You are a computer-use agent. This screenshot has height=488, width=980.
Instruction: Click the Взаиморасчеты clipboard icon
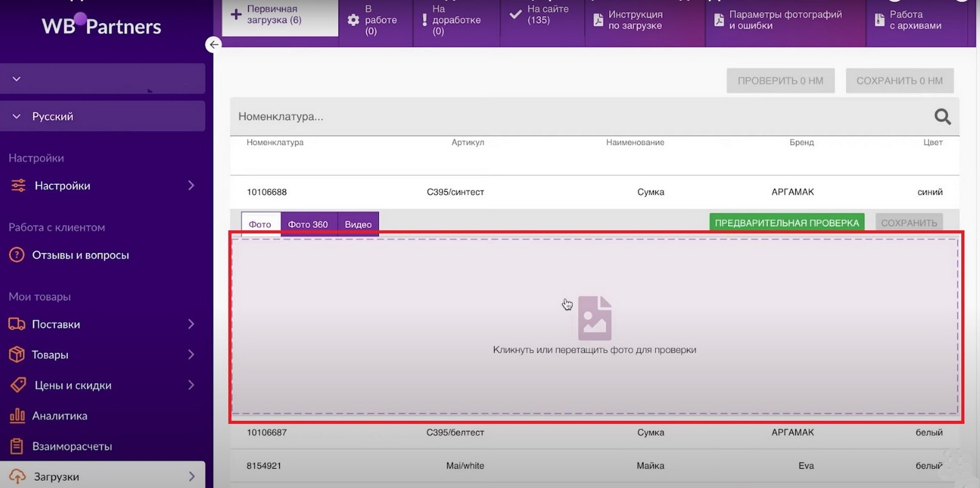[17, 446]
